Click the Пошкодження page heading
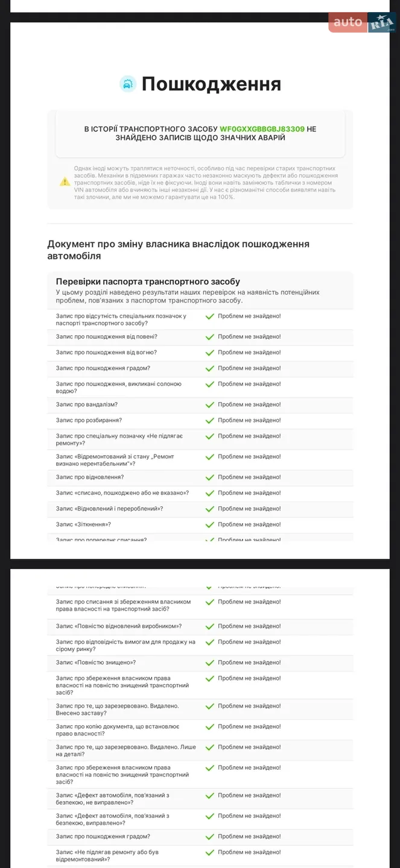The image size is (400, 868). pos(211,84)
